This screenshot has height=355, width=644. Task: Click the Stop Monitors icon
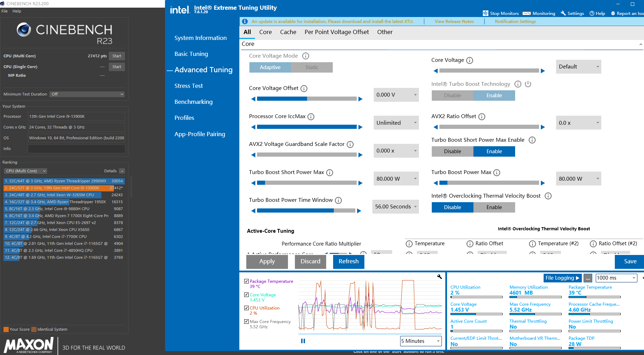(x=486, y=13)
